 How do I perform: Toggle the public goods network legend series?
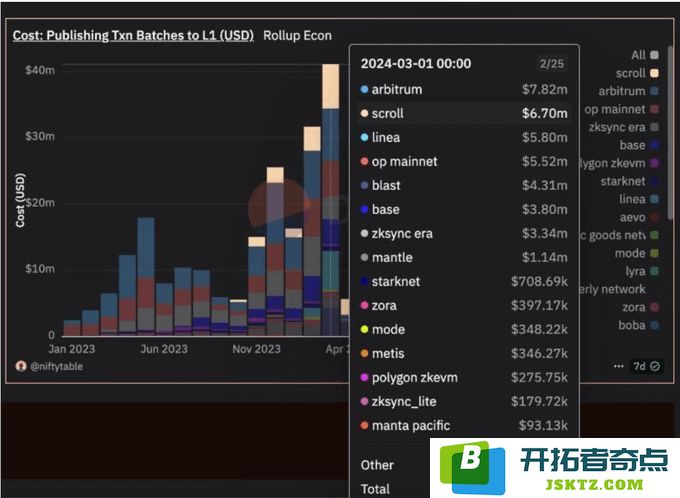(x=620, y=235)
